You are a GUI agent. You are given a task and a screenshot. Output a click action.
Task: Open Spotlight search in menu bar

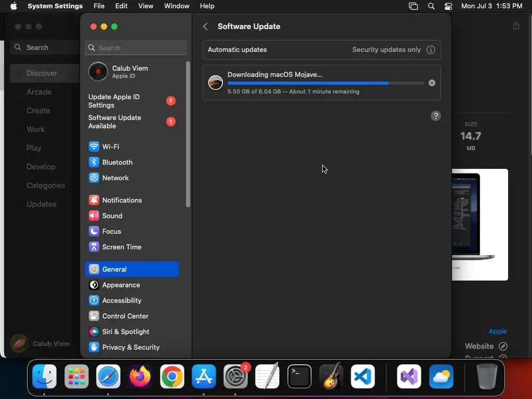(x=431, y=6)
